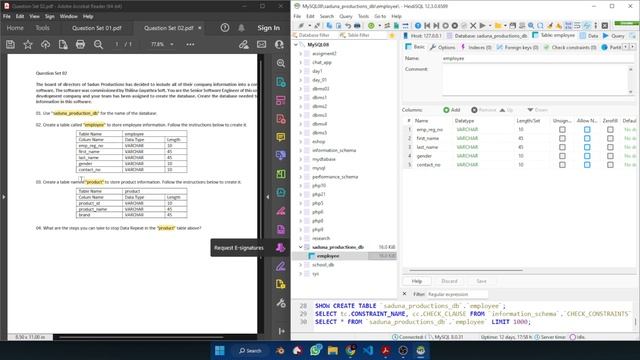Switch to the Foreign keys tab
640x360 pixels.
click(517, 47)
